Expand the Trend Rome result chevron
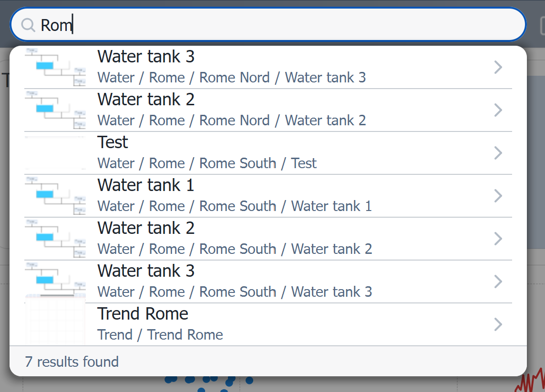 (x=498, y=324)
